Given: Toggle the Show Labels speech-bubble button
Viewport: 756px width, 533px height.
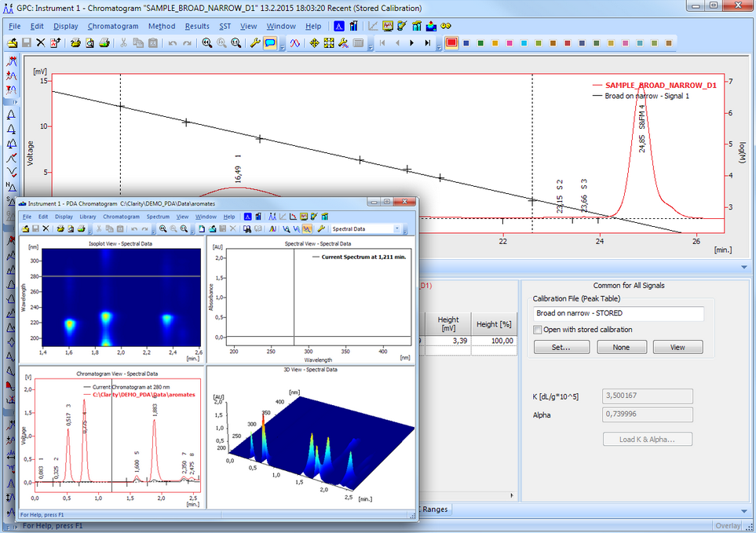Looking at the screenshot, I should point(270,43).
